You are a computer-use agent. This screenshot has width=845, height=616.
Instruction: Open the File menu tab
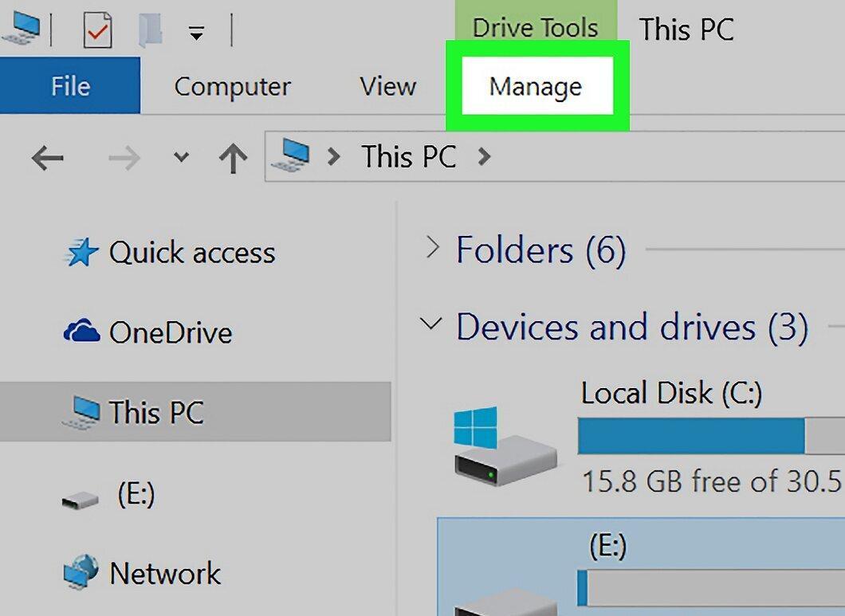pyautogui.click(x=70, y=86)
